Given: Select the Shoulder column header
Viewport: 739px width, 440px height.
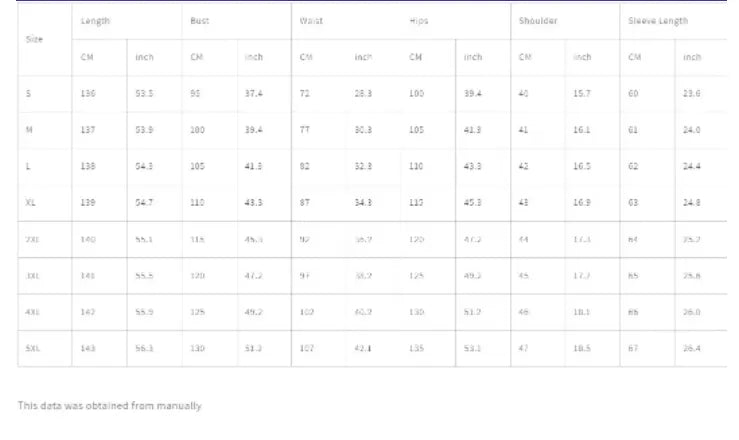Looking at the screenshot, I should 538,21.
